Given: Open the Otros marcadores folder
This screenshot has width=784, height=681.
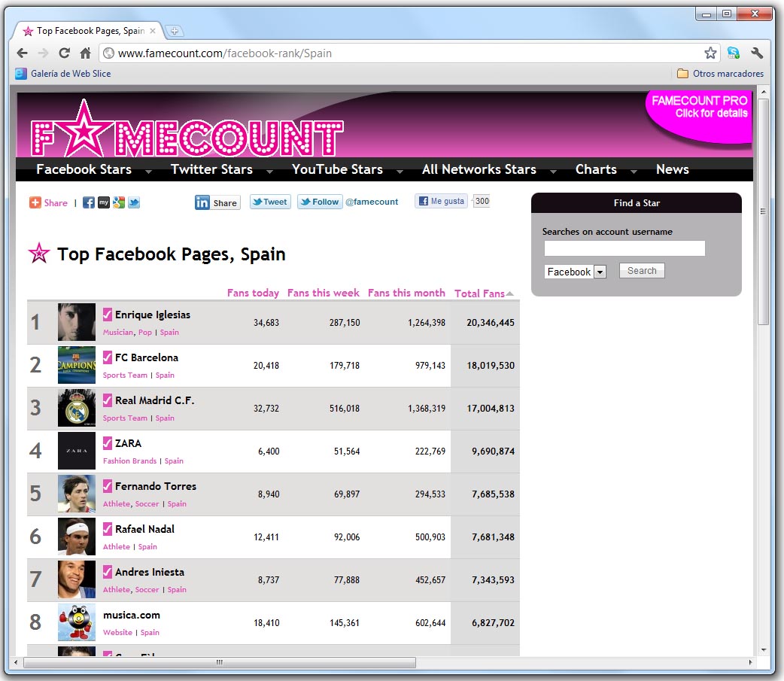Looking at the screenshot, I should point(720,74).
